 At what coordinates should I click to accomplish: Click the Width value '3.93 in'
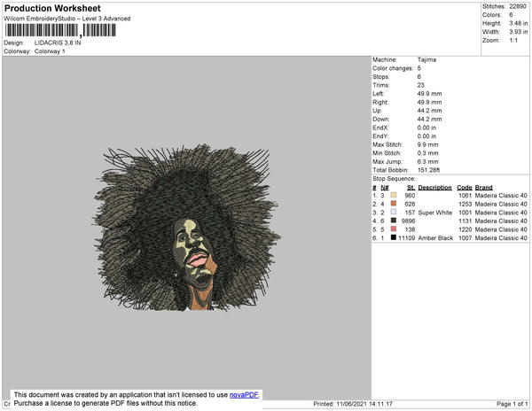tap(519, 32)
